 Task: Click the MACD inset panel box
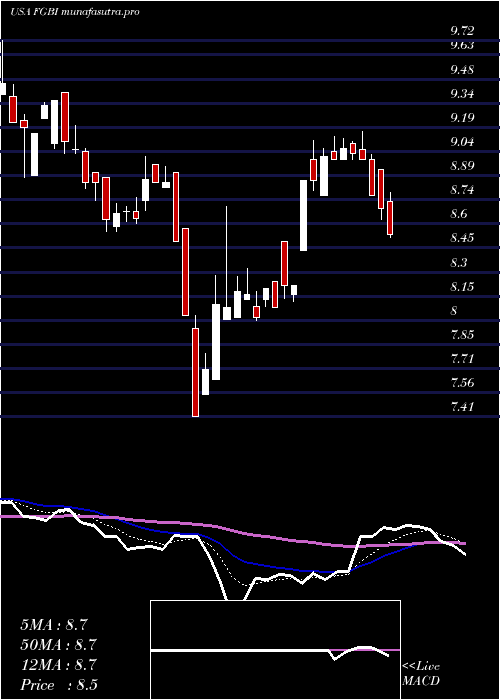(x=275, y=650)
